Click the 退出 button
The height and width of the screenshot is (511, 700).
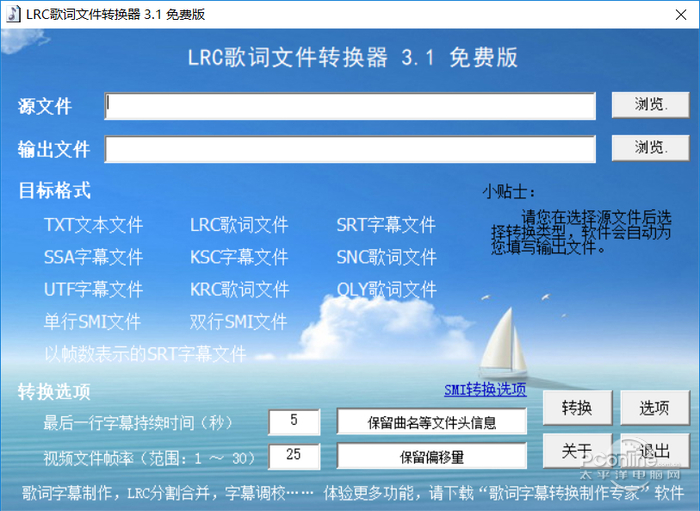point(655,450)
